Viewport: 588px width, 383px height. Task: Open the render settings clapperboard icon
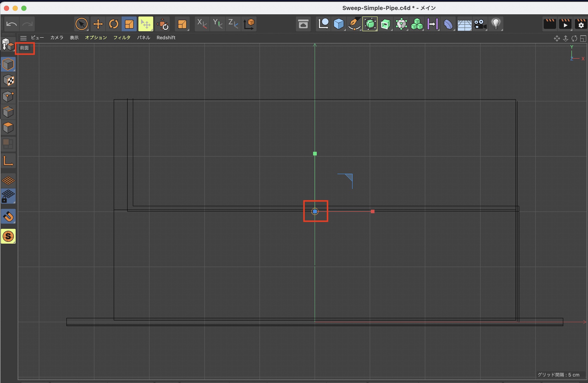581,24
